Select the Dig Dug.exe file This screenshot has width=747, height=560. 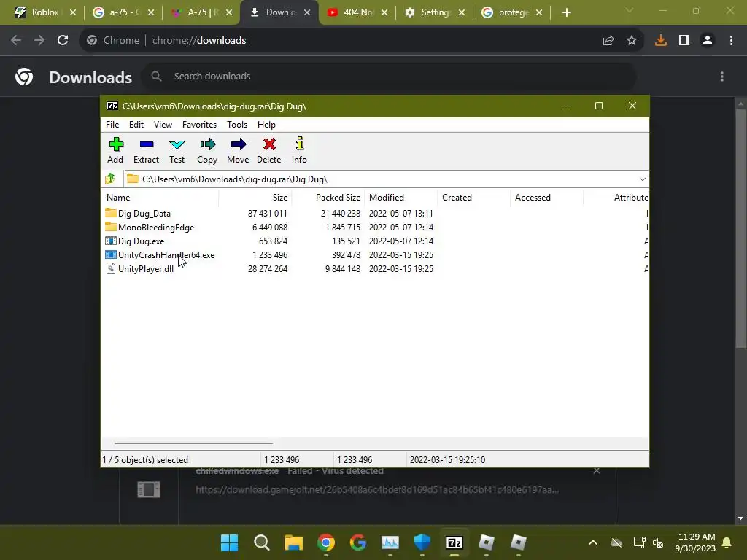coord(135,241)
